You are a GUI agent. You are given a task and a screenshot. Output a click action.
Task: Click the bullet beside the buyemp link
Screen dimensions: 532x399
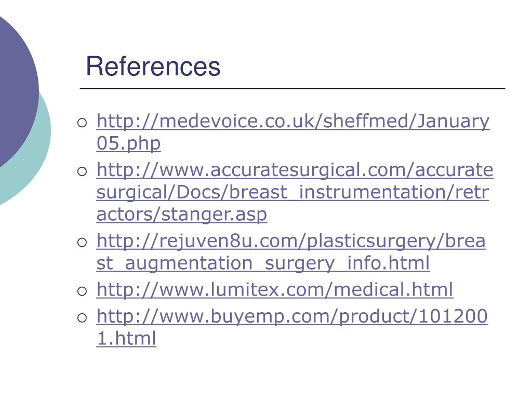[82, 317]
